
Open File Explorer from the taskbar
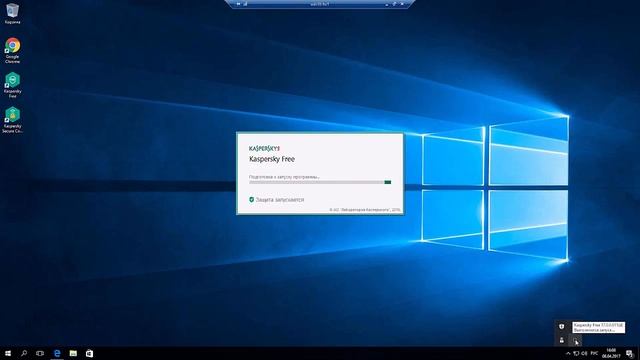[73, 353]
